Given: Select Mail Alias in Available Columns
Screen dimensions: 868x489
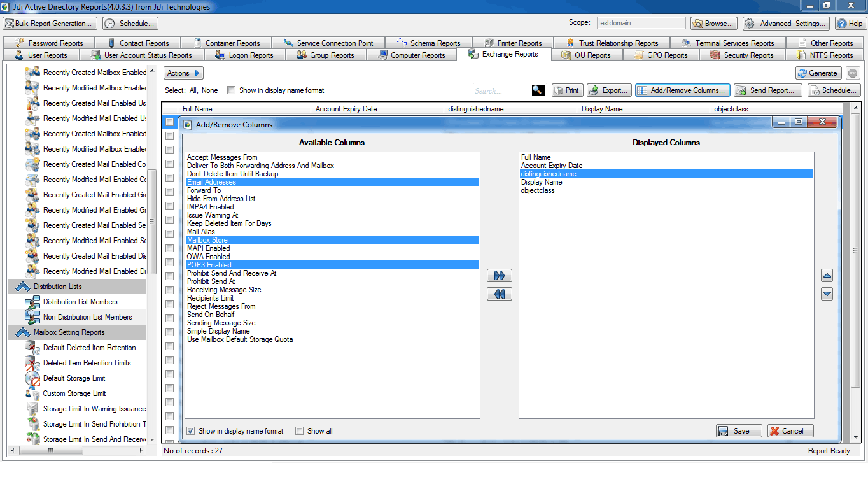Looking at the screenshot, I should [x=332, y=232].
